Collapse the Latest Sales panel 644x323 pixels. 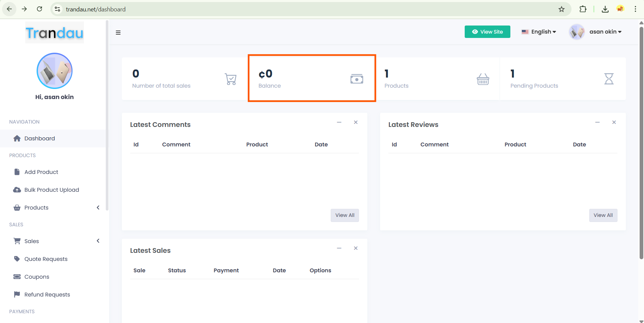[x=339, y=248]
